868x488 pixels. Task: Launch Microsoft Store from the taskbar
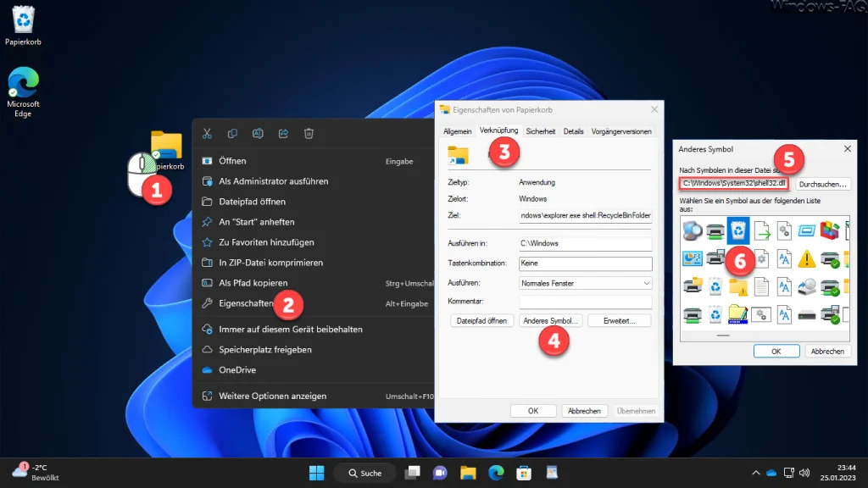point(524,473)
